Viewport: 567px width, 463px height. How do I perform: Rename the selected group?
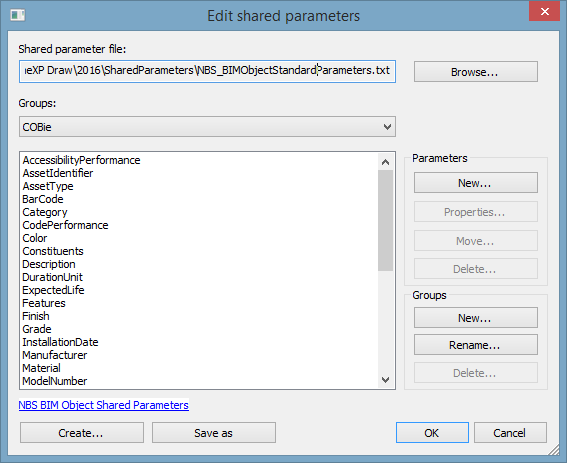click(x=476, y=345)
